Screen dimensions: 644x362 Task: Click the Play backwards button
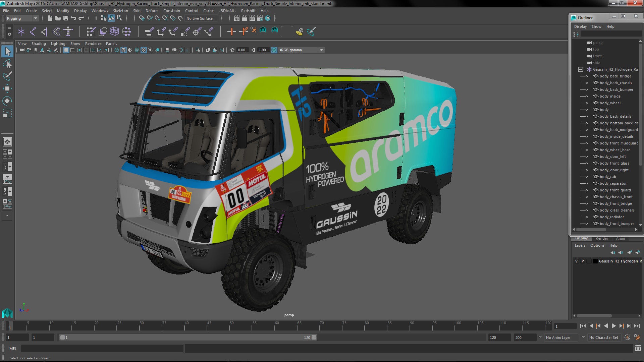tap(606, 326)
